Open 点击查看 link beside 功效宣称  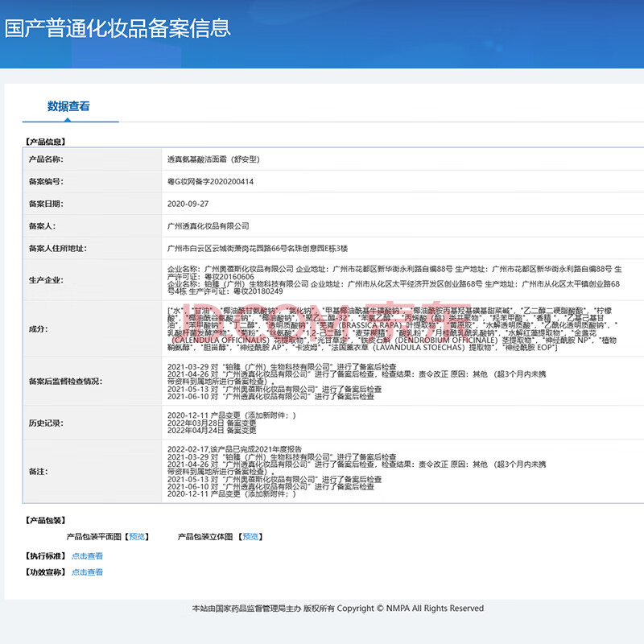point(87,572)
